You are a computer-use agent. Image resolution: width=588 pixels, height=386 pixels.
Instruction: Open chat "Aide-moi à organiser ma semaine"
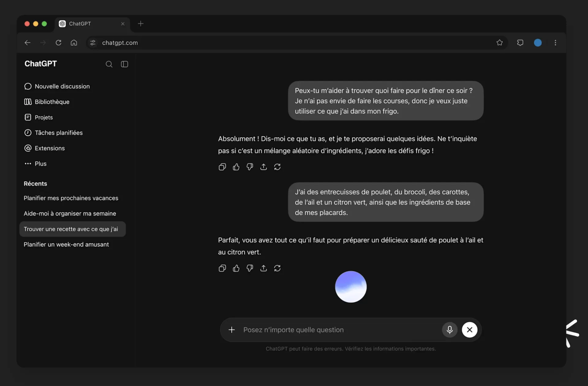(70, 213)
